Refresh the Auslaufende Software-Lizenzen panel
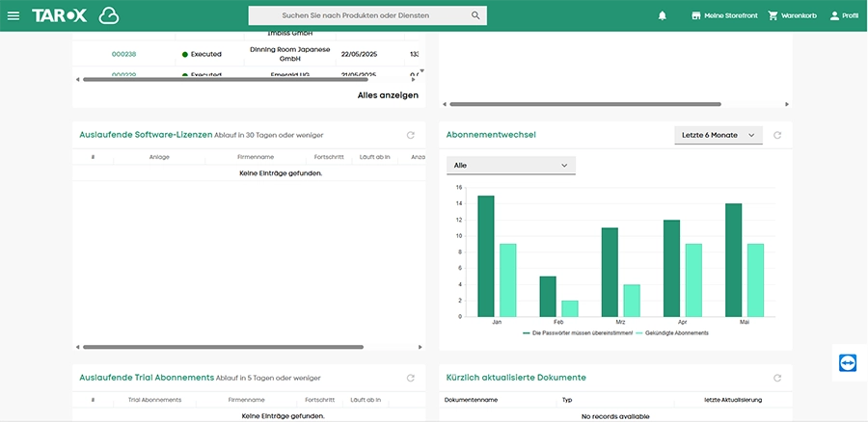Viewport: 868px width, 422px height. 411,136
